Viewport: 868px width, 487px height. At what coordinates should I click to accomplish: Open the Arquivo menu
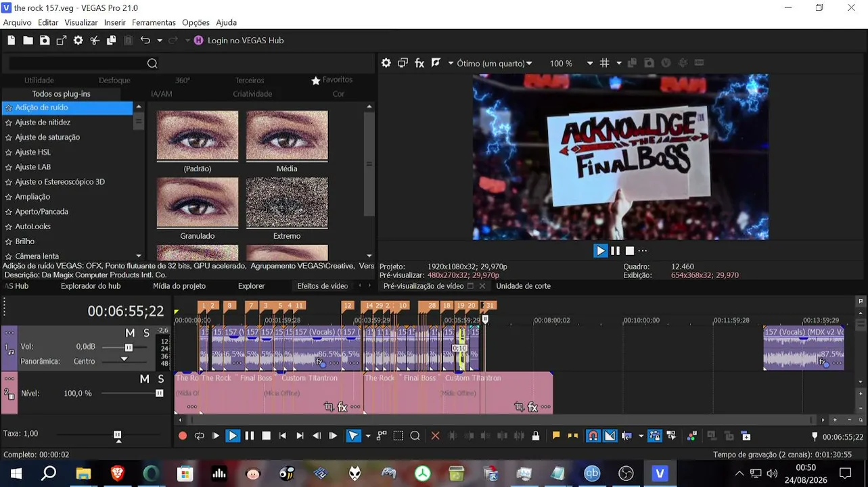tap(18, 22)
